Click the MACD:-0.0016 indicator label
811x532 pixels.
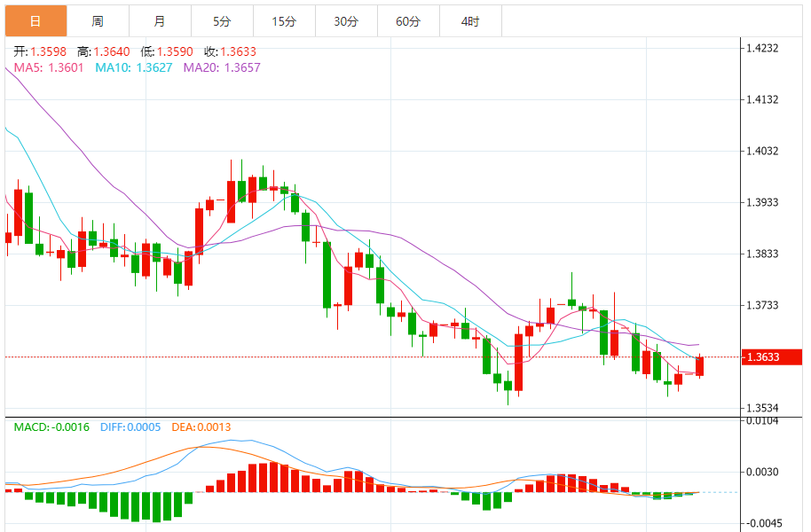pos(51,427)
